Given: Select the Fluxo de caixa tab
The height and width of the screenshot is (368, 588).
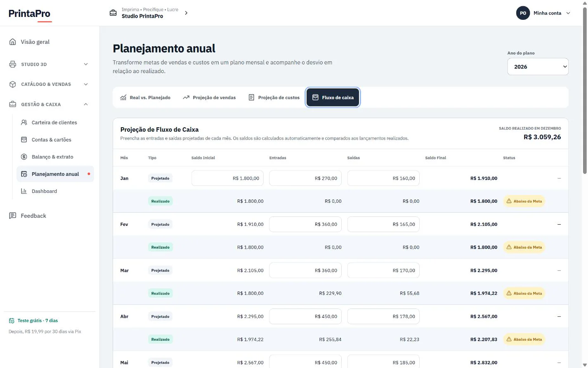Looking at the screenshot, I should [333, 97].
